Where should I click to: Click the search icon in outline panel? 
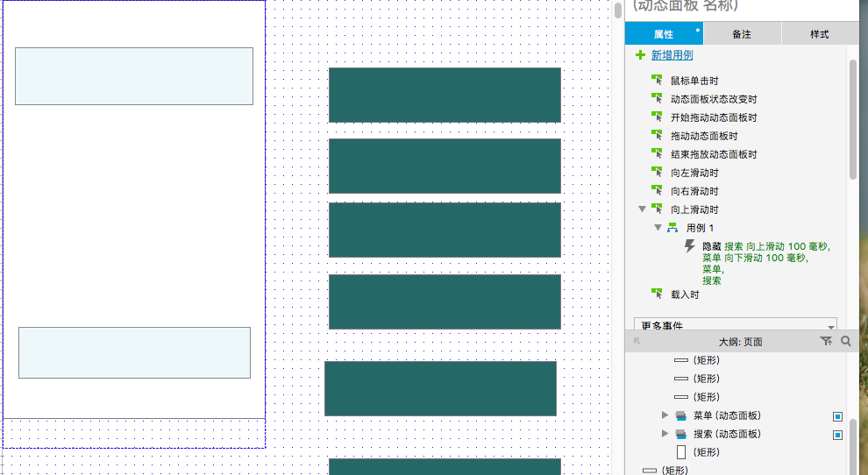click(846, 342)
